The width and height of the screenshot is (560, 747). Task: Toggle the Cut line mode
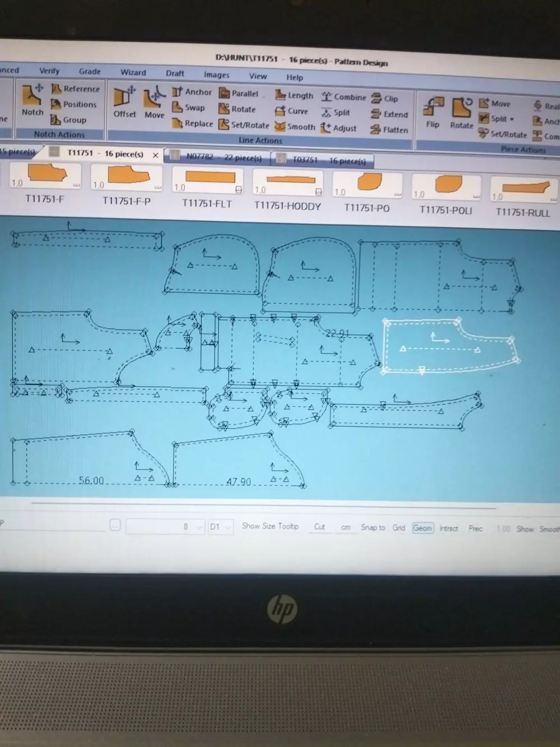point(320,527)
